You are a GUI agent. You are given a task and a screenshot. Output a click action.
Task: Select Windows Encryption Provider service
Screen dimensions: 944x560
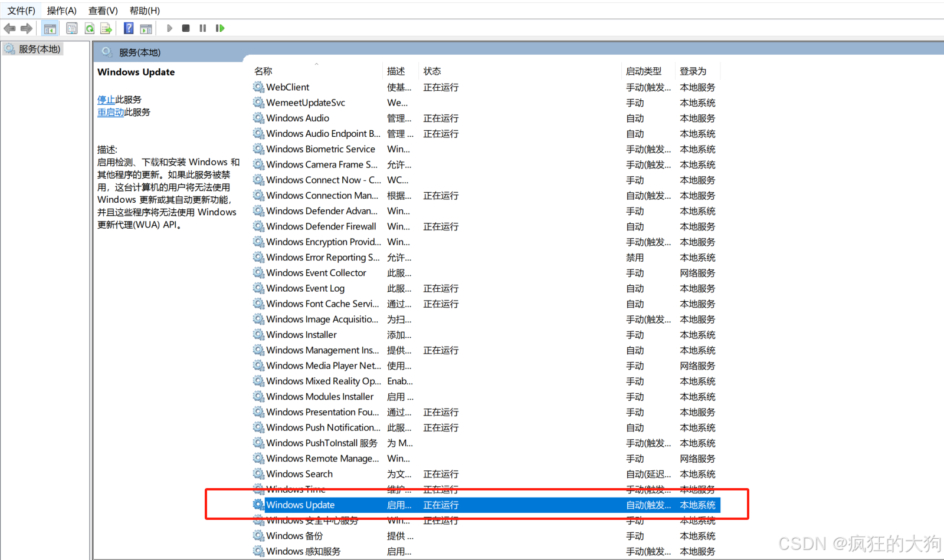(x=486, y=242)
